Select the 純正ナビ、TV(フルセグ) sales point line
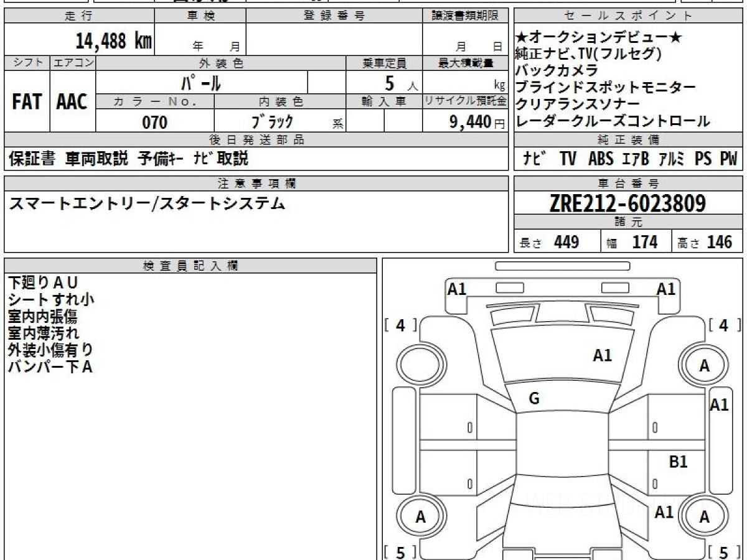This screenshot has height=560, width=747. tap(589, 54)
